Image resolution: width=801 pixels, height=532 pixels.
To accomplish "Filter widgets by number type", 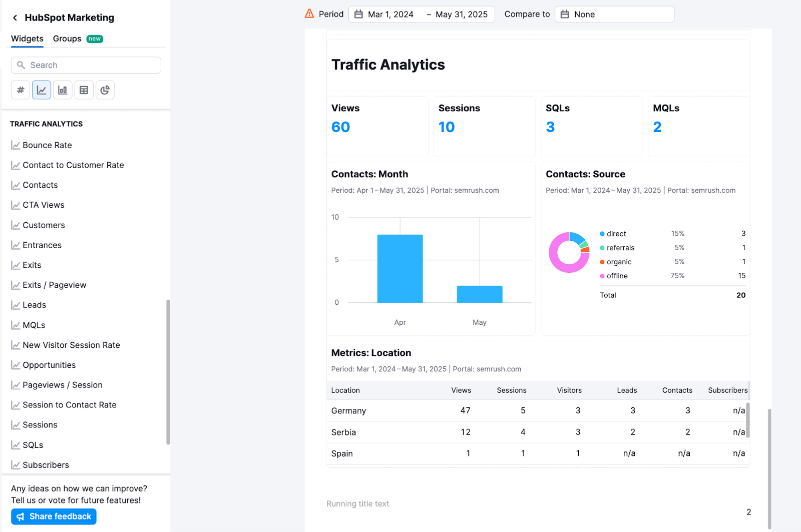I will (x=20, y=90).
